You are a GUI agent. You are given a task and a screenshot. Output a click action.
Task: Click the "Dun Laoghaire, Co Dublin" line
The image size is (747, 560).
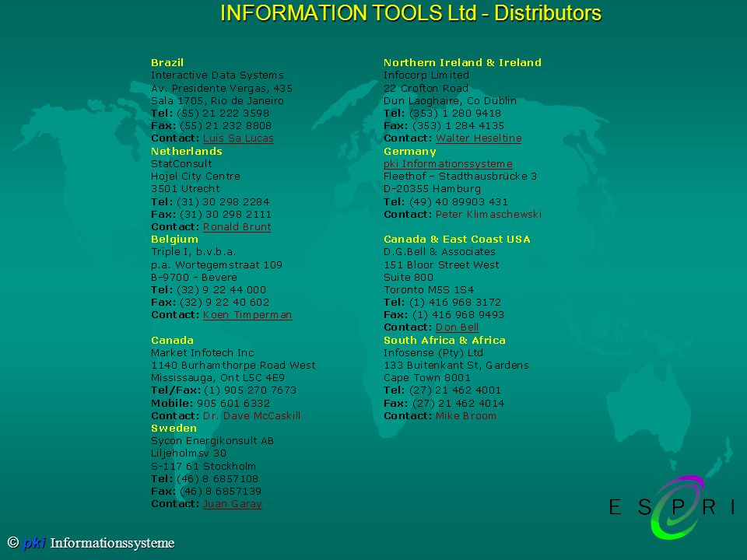[x=450, y=101]
